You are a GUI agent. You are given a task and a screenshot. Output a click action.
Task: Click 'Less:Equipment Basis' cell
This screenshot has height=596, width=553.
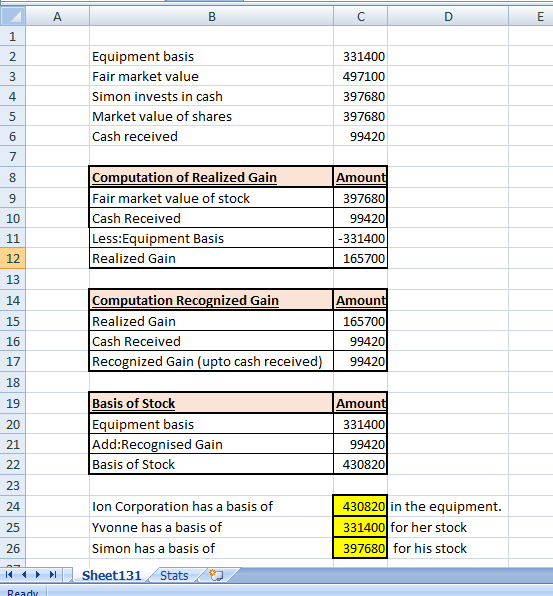pos(211,238)
